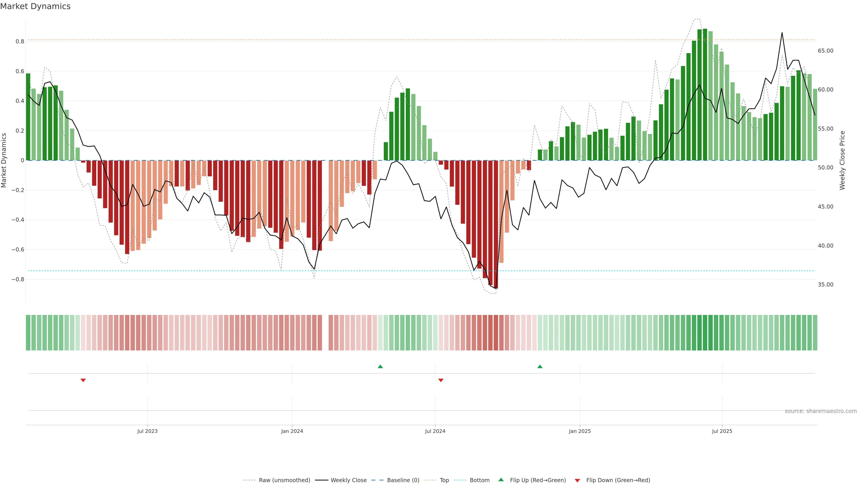Toggle the Weekly Close legend entry

click(x=348, y=480)
